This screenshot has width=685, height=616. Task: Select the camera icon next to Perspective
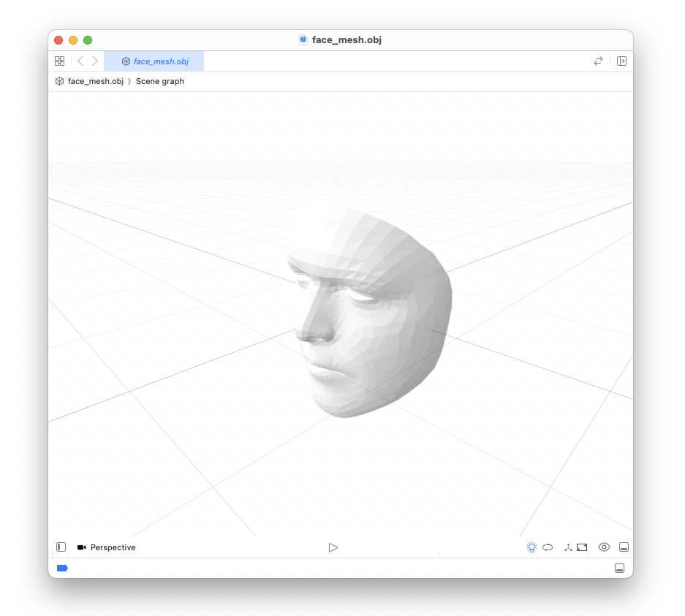[80, 547]
